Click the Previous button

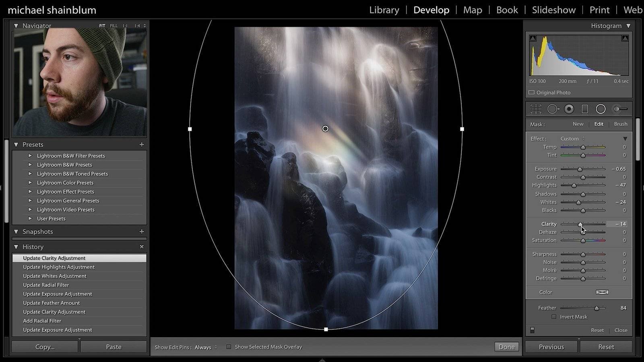[551, 347]
